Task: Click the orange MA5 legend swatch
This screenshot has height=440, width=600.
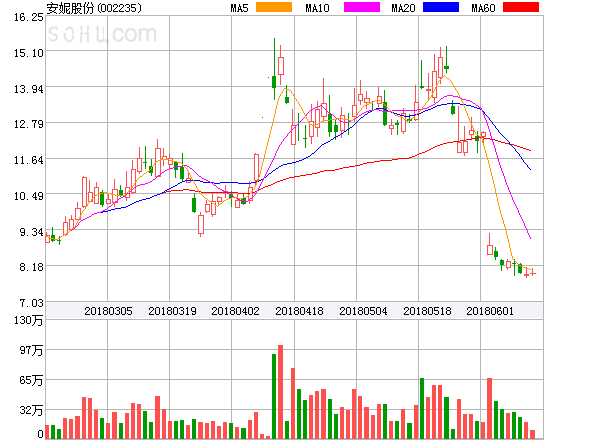Action: pyautogui.click(x=274, y=7)
